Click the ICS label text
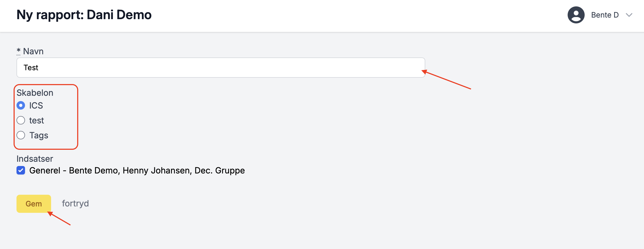 (x=36, y=106)
